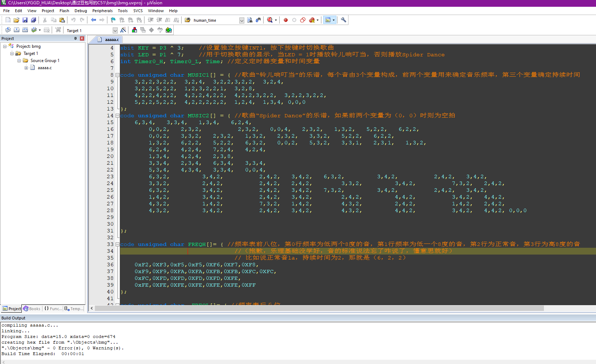Screen dimensions: 596x364
Task: Fold the MUSIC2 array at line 14
Action: click(117, 116)
